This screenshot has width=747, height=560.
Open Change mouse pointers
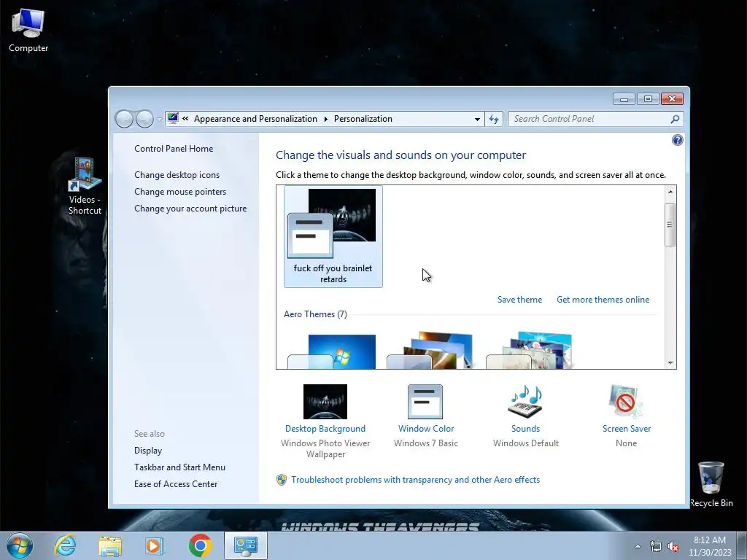[x=180, y=192]
